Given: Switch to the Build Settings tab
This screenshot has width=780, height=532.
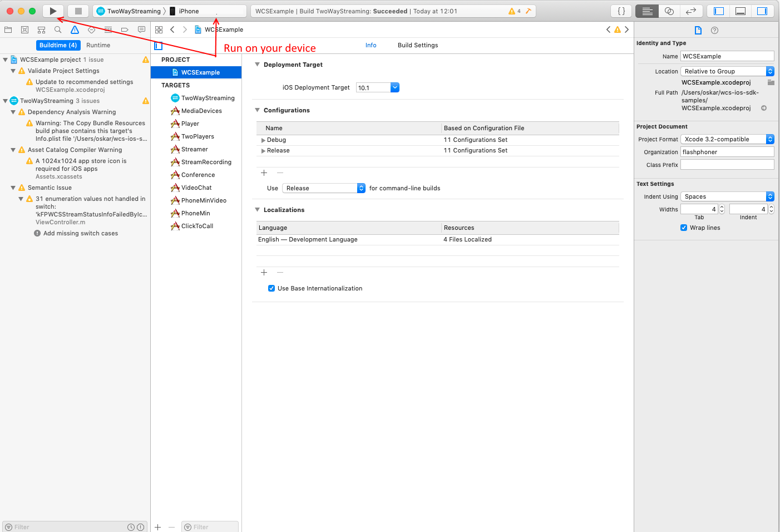Looking at the screenshot, I should pyautogui.click(x=417, y=45).
